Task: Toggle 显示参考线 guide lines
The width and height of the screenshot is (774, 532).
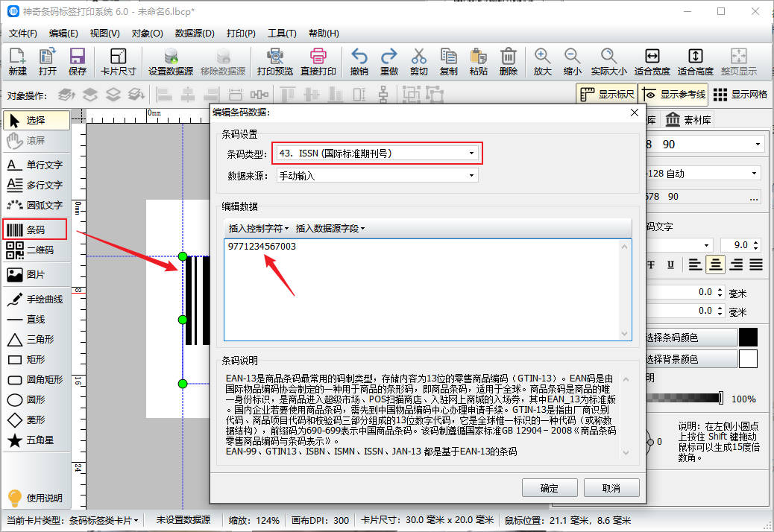Action: click(x=673, y=95)
